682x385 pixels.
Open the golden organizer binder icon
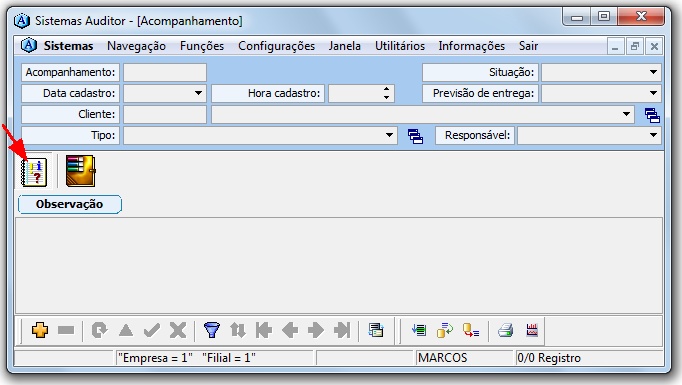pos(80,171)
